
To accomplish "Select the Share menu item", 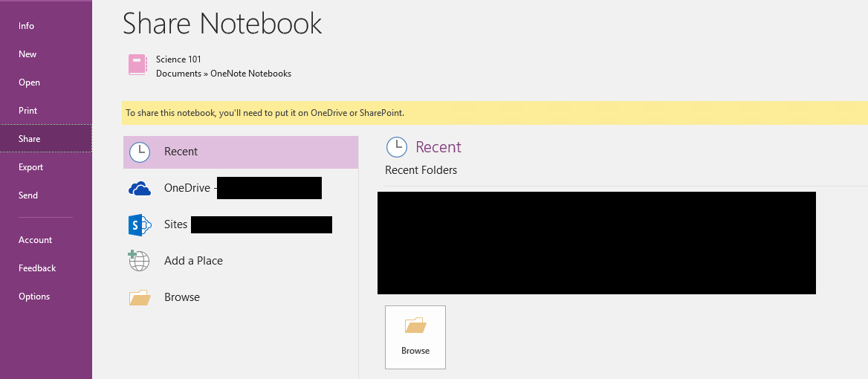I will 46,139.
